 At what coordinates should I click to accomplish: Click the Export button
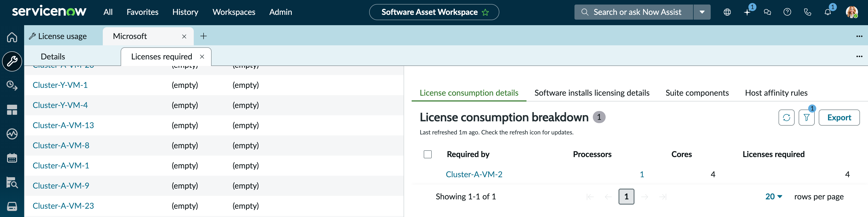pos(839,118)
